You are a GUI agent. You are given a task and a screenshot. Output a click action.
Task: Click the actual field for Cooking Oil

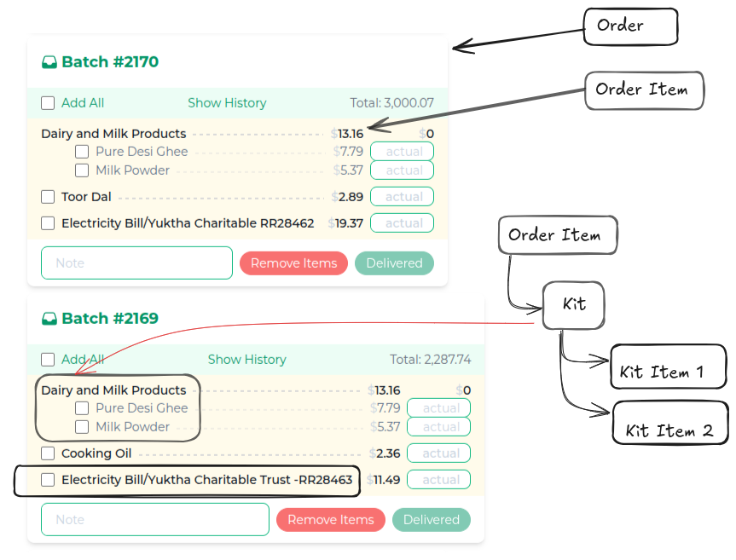tap(440, 453)
